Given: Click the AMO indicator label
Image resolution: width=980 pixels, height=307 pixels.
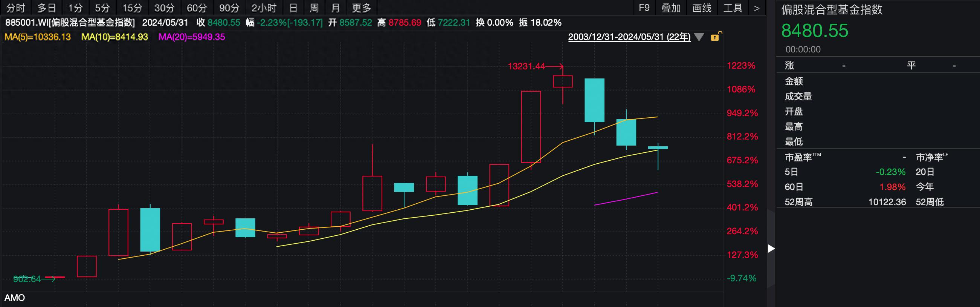Looking at the screenshot, I should 14,298.
